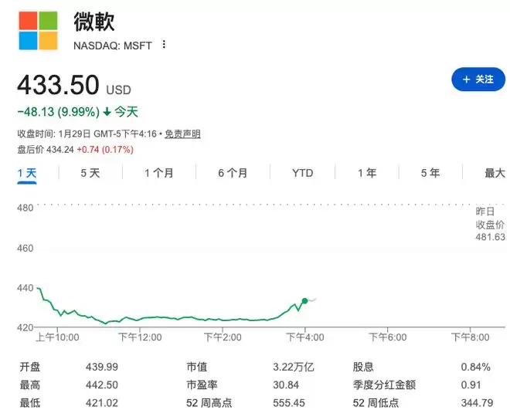This screenshot has width=510, height=420.
Task: Click the 昨日收盘价 481.63 label
Action: (x=490, y=224)
